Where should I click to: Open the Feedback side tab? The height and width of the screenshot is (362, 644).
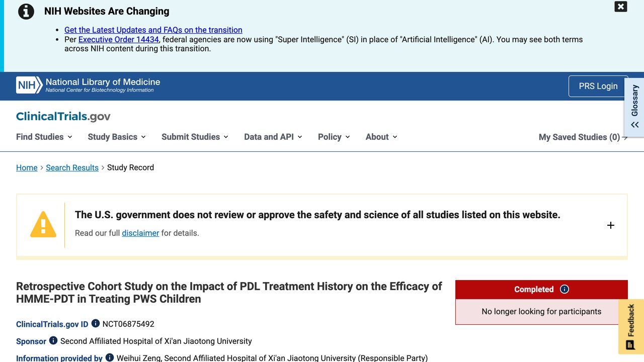pyautogui.click(x=631, y=327)
